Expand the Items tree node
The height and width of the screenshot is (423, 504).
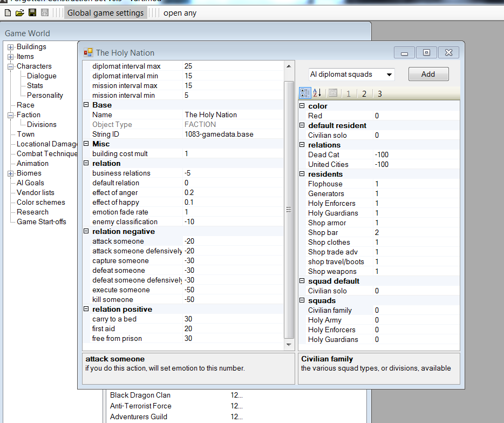pos(11,57)
